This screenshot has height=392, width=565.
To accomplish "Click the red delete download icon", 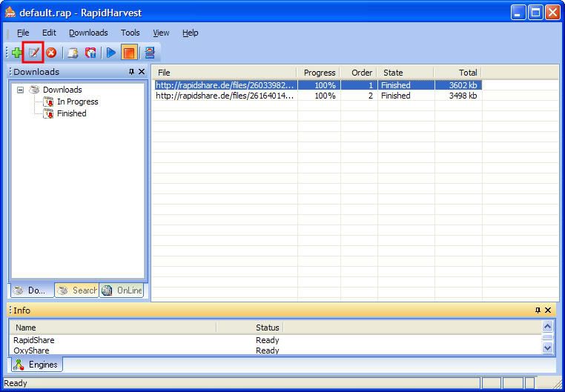I will 51,53.
